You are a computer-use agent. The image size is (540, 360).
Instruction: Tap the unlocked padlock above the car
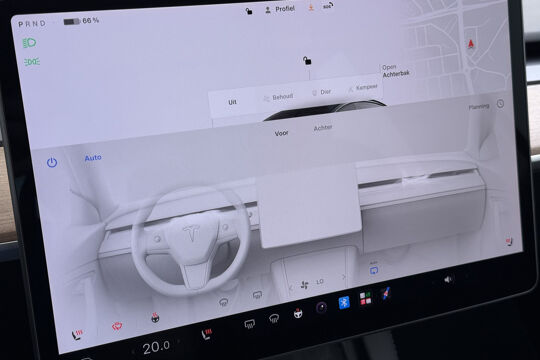[x=307, y=61]
